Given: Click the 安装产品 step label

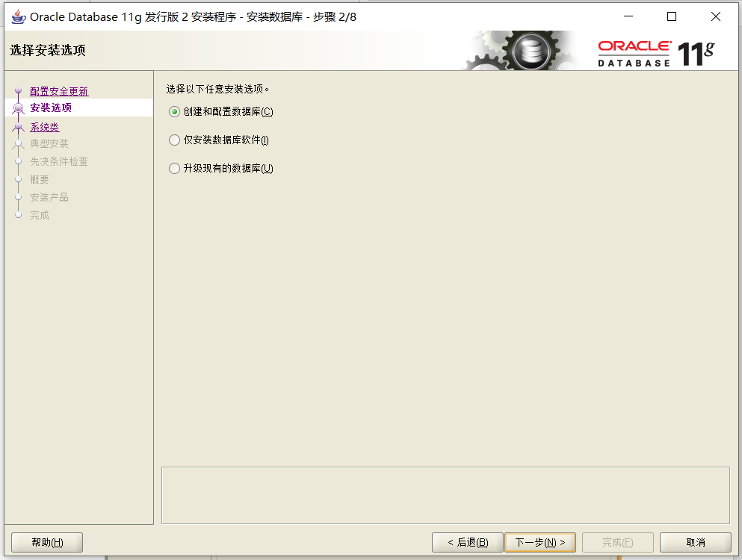Looking at the screenshot, I should 49,197.
